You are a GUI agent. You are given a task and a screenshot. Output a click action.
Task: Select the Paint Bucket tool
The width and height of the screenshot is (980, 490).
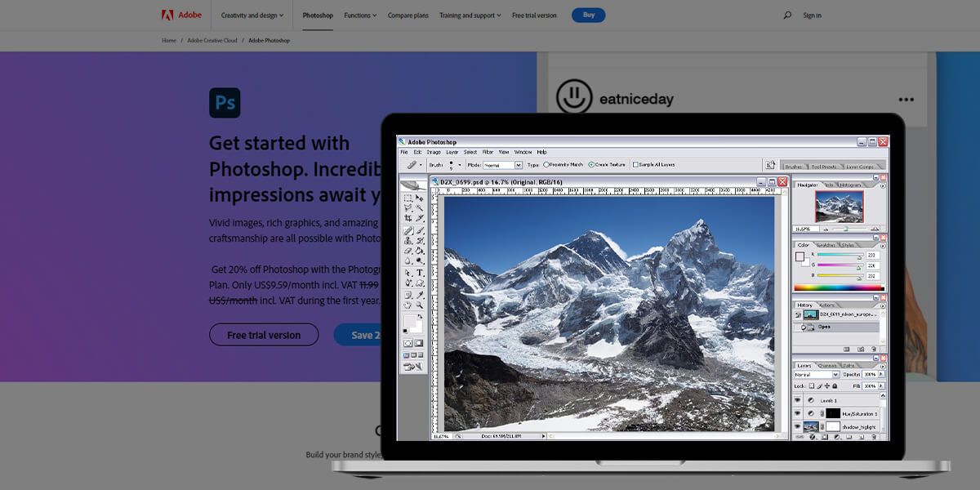(420, 250)
